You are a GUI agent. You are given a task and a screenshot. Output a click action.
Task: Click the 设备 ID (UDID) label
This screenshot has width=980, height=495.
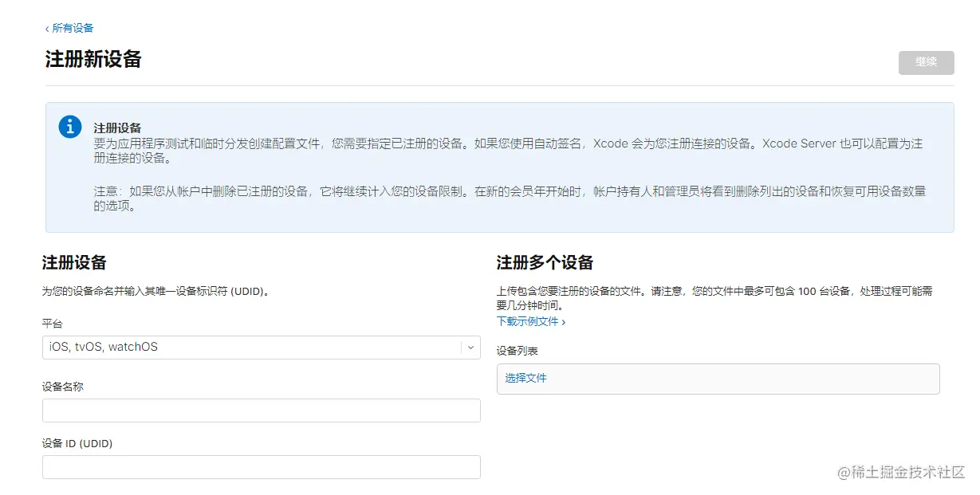pyautogui.click(x=77, y=443)
